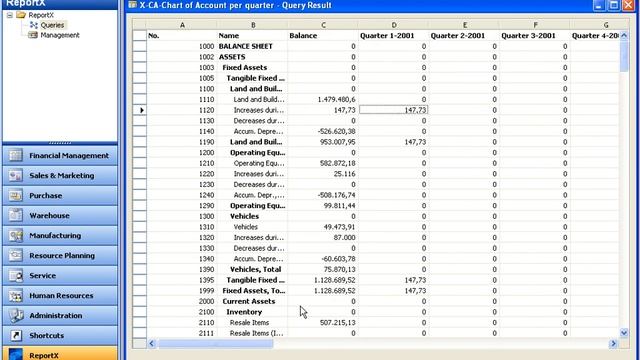Image resolution: width=640 pixels, height=360 pixels.
Task: Click account number 1999
Action: (x=206, y=291)
